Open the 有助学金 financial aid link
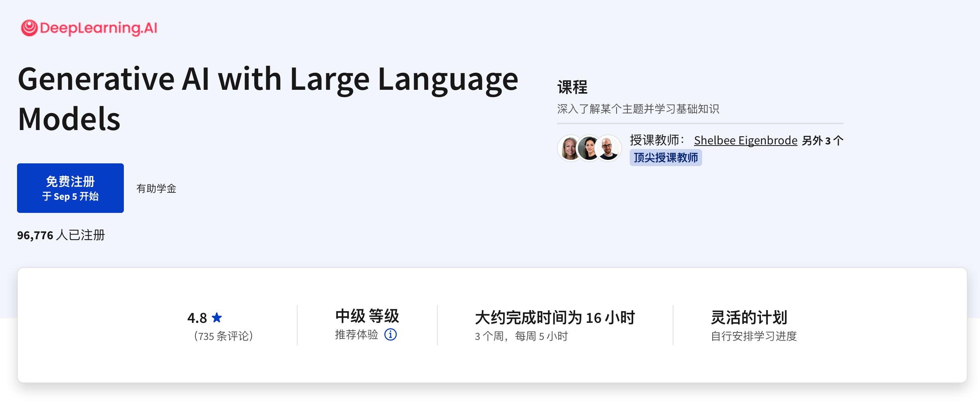 156,189
